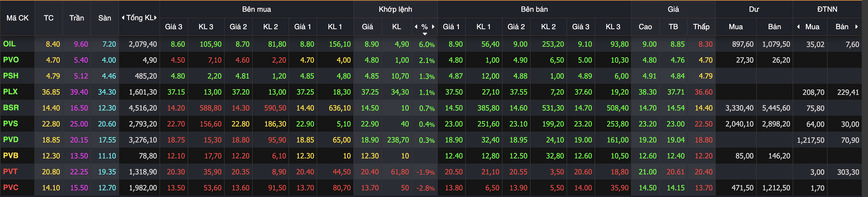Open the OIL stock symbol
The width and height of the screenshot is (868, 197).
coord(9,44)
